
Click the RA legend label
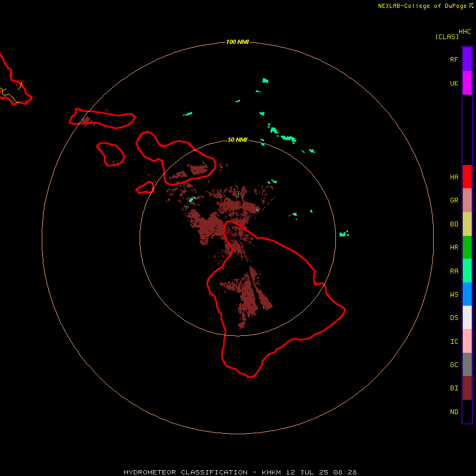coord(454,271)
